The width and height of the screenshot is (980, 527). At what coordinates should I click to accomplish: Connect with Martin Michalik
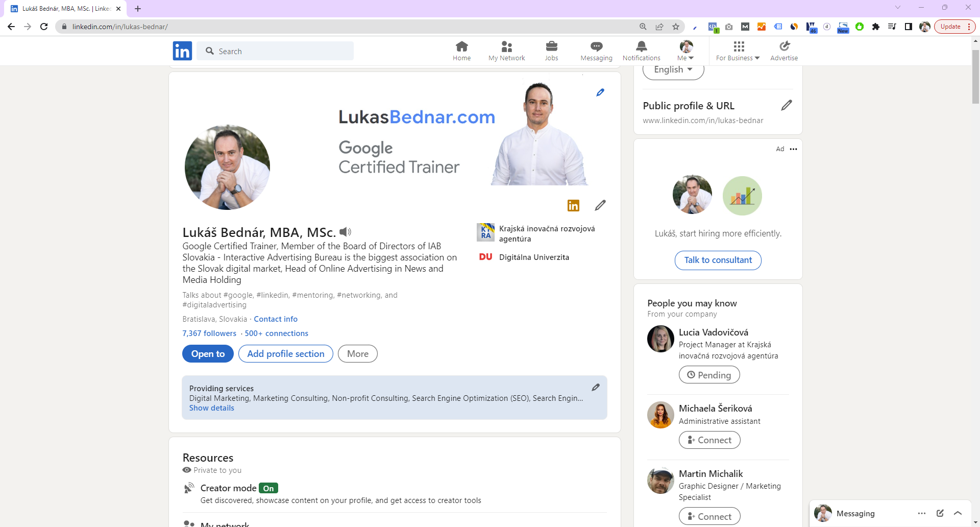point(709,516)
